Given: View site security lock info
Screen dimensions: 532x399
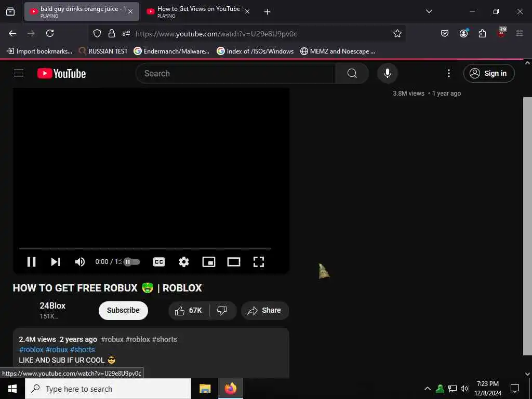Looking at the screenshot, I should (x=112, y=33).
